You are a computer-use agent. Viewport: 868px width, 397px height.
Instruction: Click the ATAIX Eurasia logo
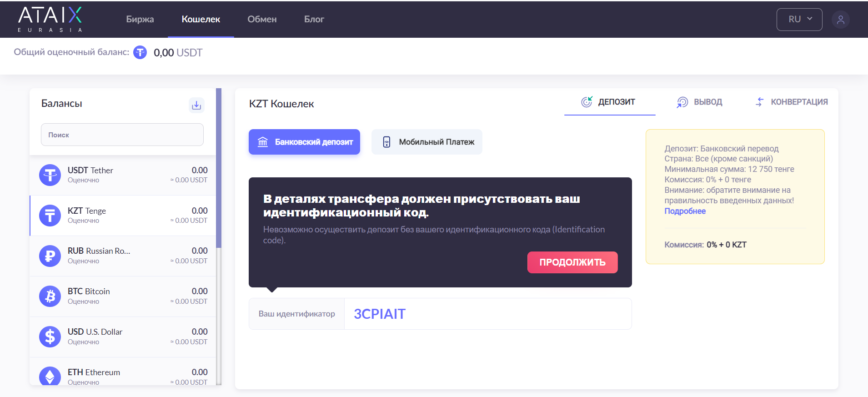[50, 19]
